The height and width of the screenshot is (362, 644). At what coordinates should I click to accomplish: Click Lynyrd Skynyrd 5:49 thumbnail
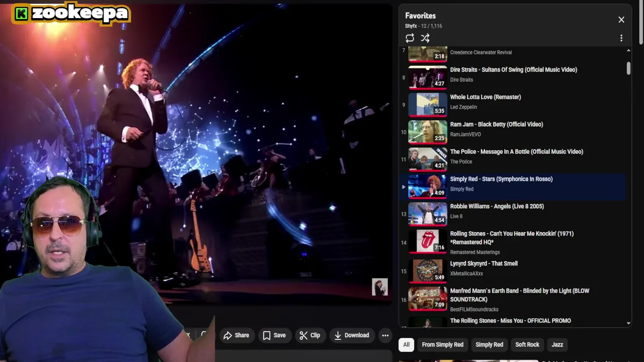[x=428, y=270]
